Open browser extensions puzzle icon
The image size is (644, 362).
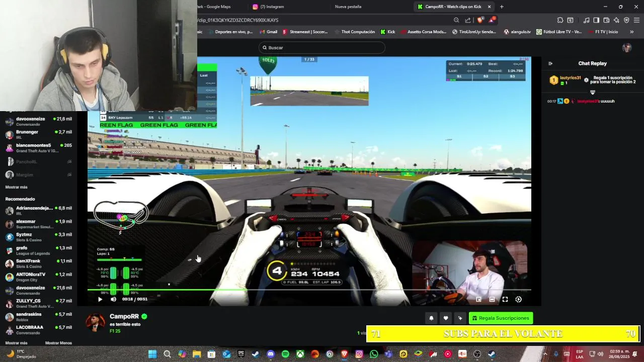(560, 20)
